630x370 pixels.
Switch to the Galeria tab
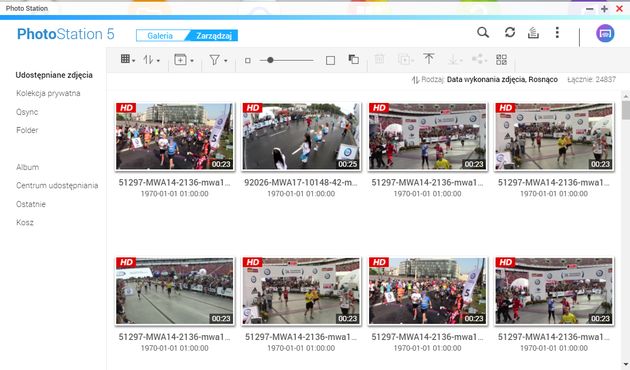pyautogui.click(x=160, y=36)
